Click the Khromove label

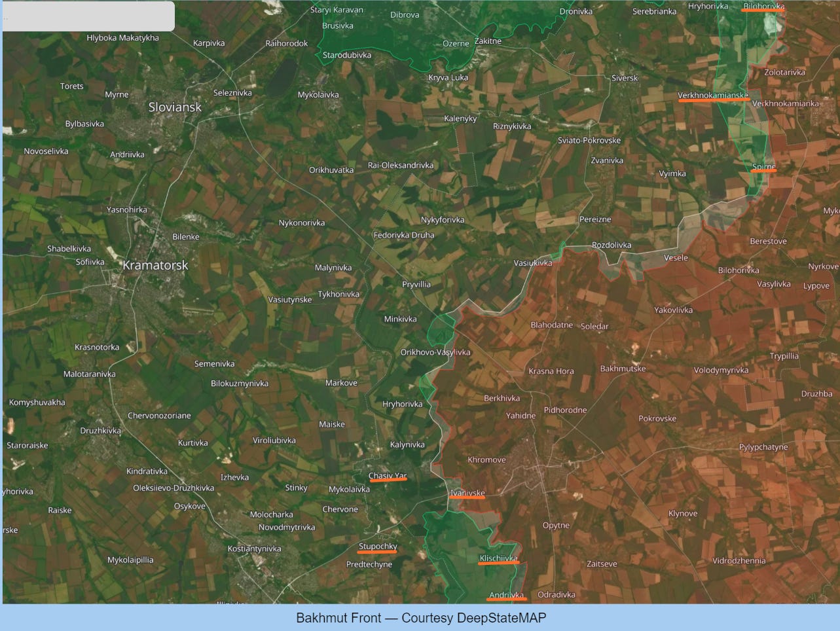pos(486,460)
